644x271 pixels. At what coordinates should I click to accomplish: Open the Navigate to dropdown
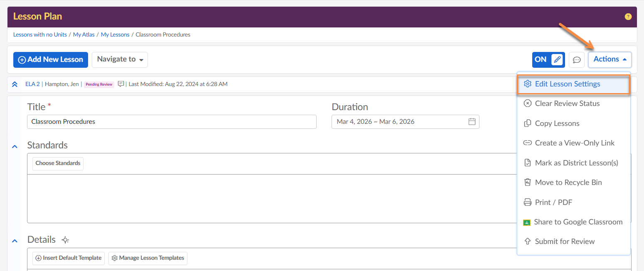click(120, 59)
